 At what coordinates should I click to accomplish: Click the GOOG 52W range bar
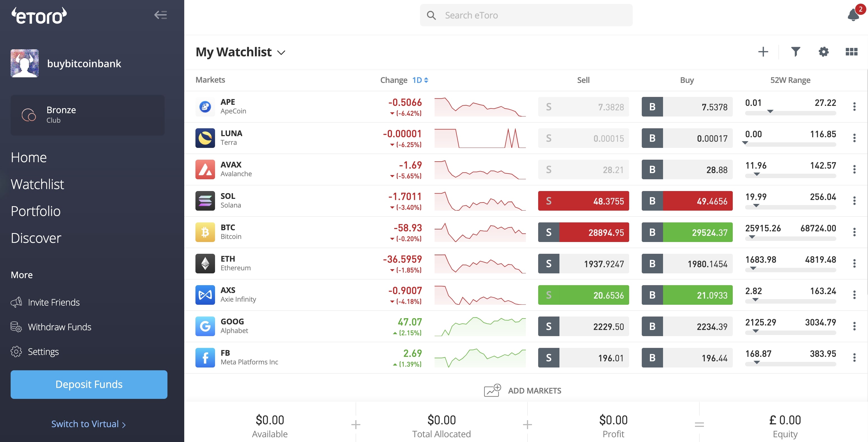point(790,332)
